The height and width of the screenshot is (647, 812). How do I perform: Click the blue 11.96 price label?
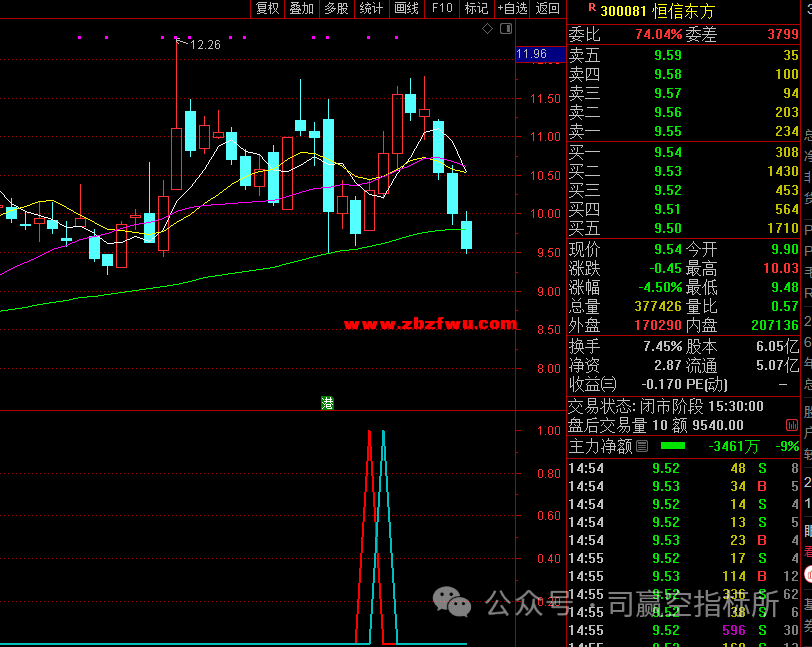(541, 54)
